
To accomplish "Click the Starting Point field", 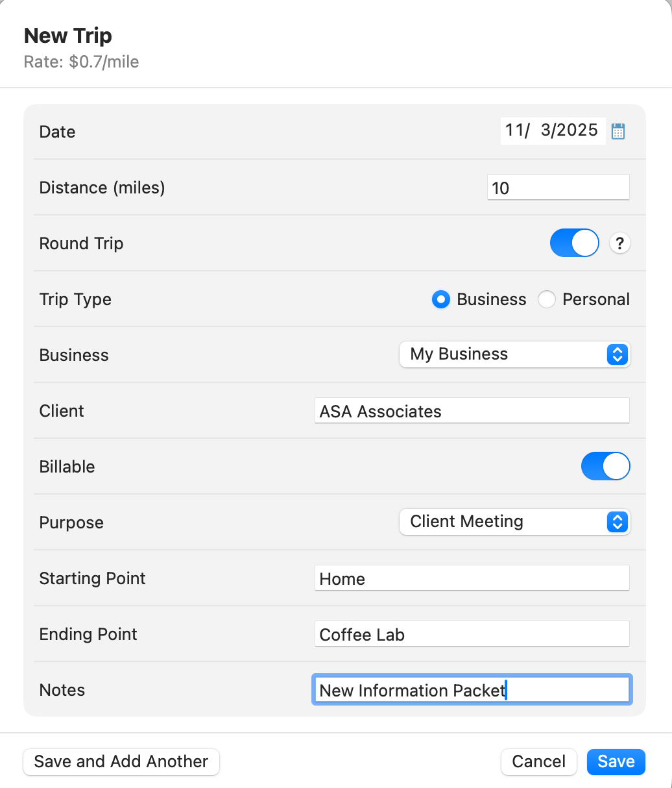I will click(472, 578).
